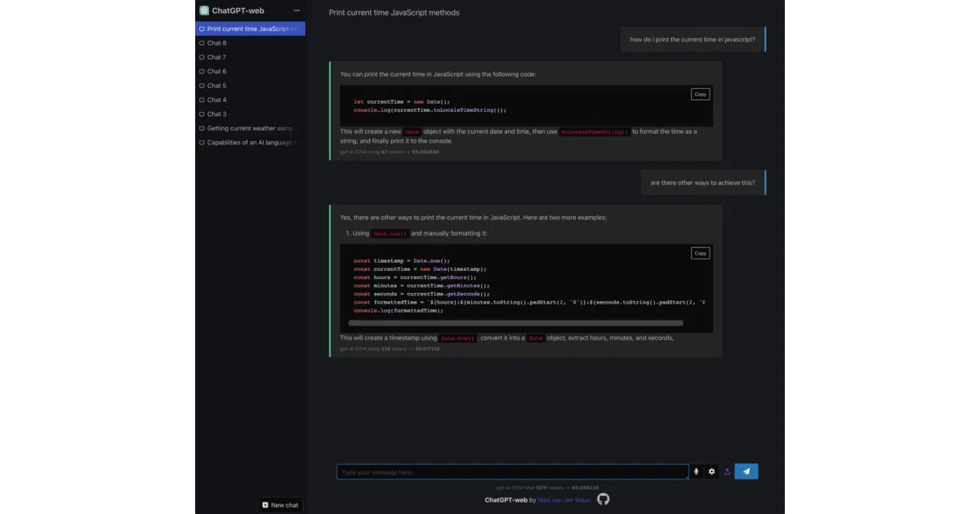
Task: Click the ChatGPT-web sidebar title
Action: (x=238, y=11)
